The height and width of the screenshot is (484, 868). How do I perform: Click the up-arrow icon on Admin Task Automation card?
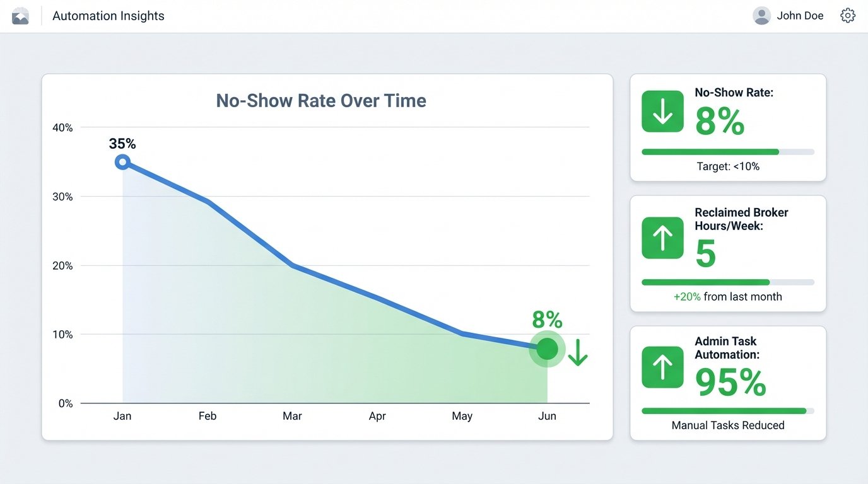click(x=662, y=368)
